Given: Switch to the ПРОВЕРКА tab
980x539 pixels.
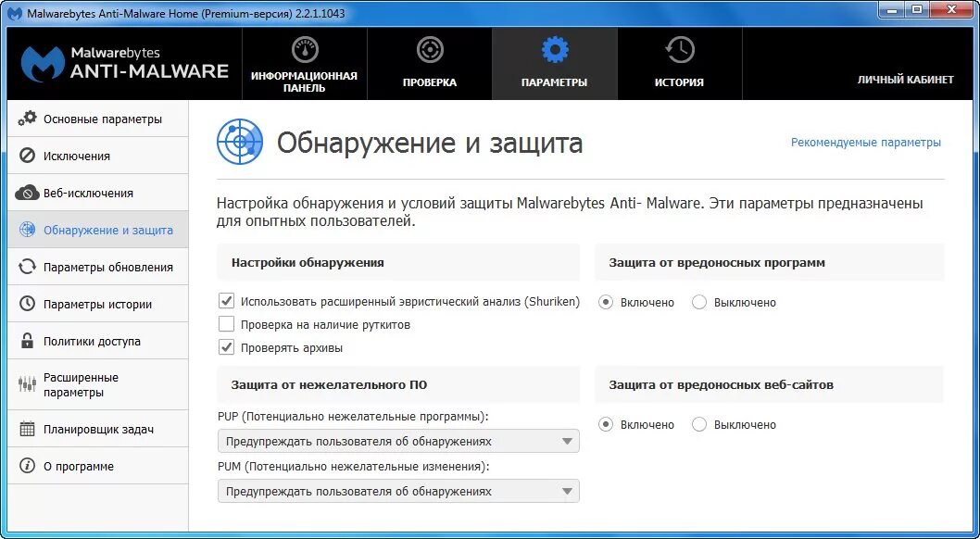Looking at the screenshot, I should tap(430, 64).
